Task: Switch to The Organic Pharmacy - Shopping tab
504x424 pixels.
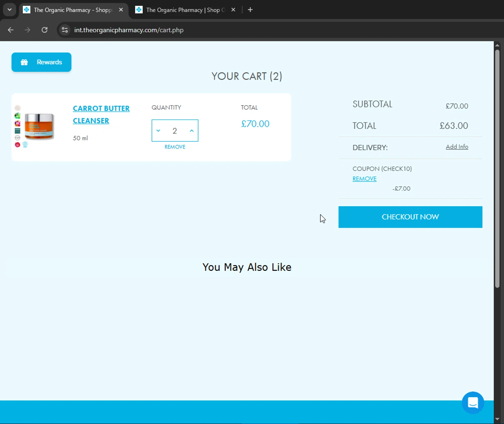Action: [x=73, y=10]
